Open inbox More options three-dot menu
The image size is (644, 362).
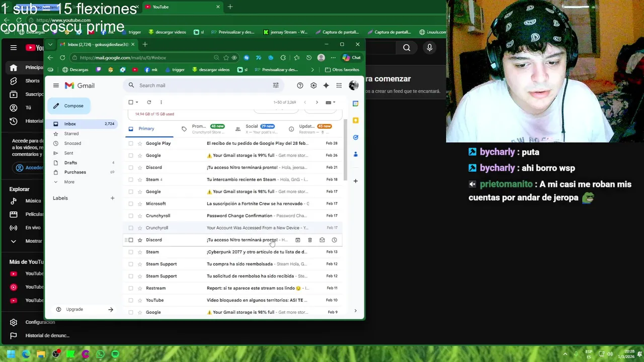161,102
